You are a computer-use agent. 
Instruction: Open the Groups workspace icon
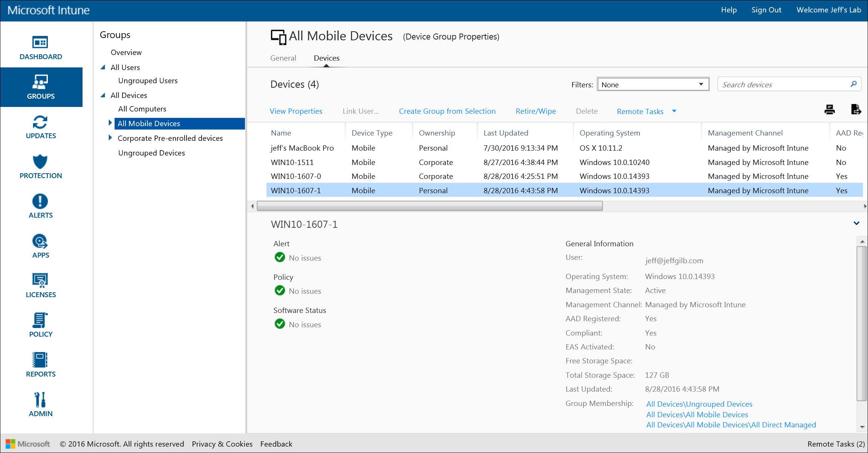click(40, 82)
